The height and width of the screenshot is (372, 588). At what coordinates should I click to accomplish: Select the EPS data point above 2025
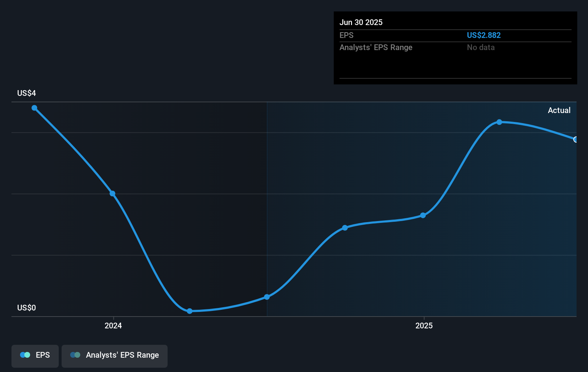pos(423,215)
